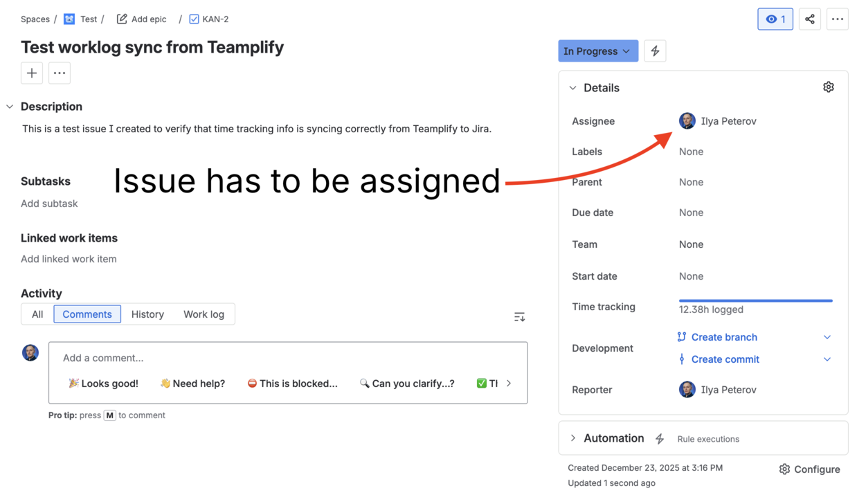Open quick actions lightning icon beside status
Viewport: 857px width, 504px height.
coord(654,51)
